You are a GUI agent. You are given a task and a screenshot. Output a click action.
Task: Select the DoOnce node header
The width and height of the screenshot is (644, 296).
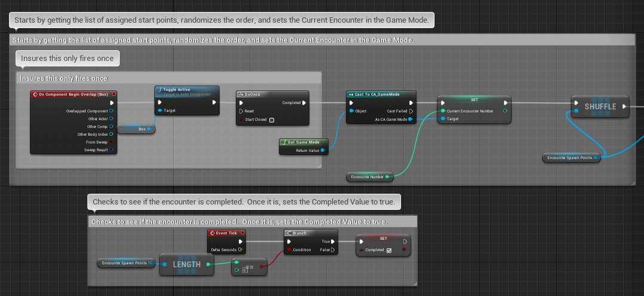[x=273, y=94]
